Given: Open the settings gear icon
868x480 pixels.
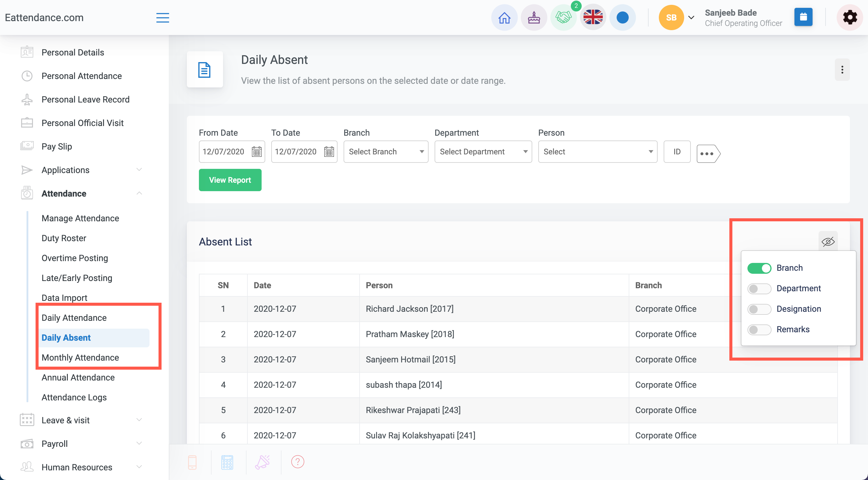Looking at the screenshot, I should tap(850, 17).
